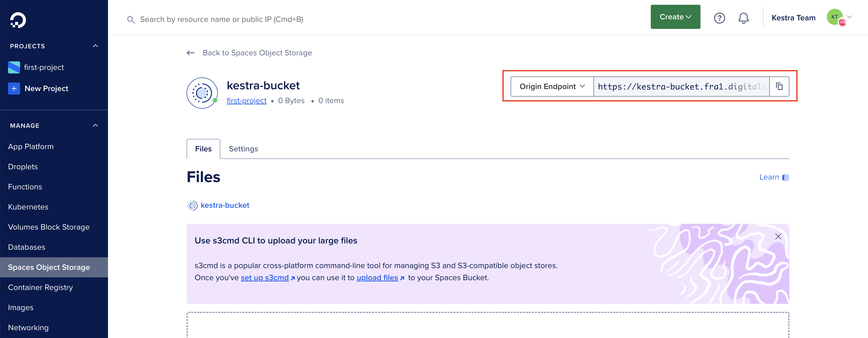Viewport: 868px width, 338px height.
Task: Open the help question mark icon
Action: coord(719,18)
